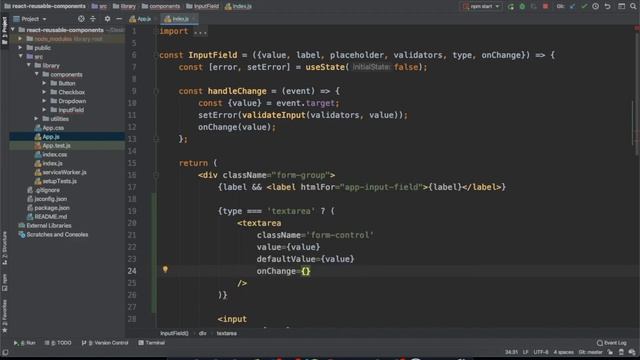This screenshot has width=640, height=360.
Task: Click the locate file target icon
Action: (81, 19)
